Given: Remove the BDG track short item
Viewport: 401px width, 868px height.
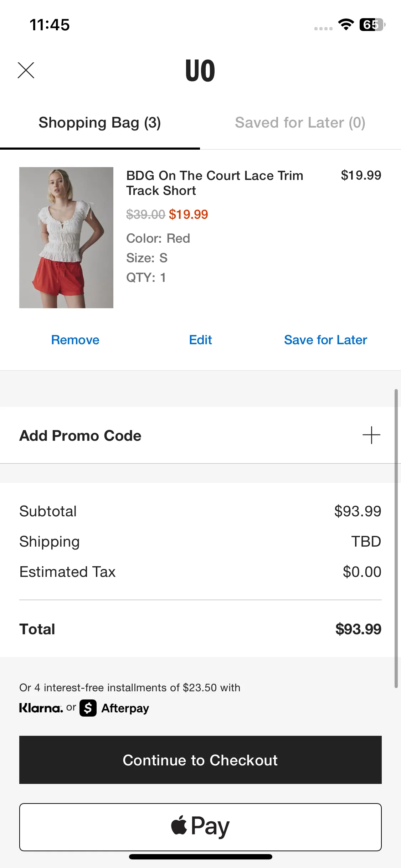Looking at the screenshot, I should coord(75,340).
